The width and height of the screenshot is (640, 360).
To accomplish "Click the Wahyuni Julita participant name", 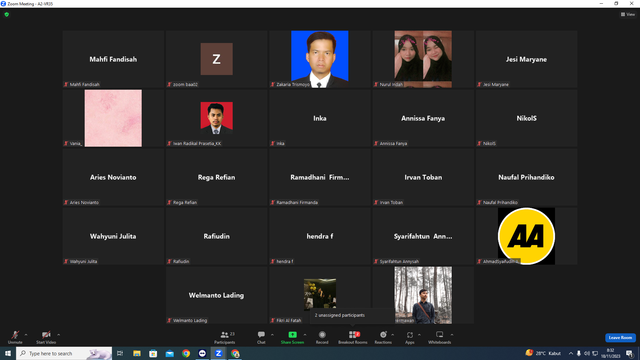I will tap(113, 236).
